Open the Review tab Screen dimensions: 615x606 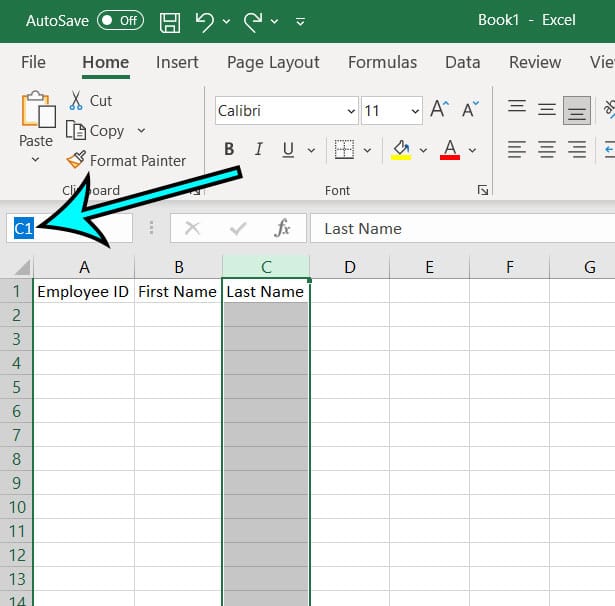[x=535, y=62]
